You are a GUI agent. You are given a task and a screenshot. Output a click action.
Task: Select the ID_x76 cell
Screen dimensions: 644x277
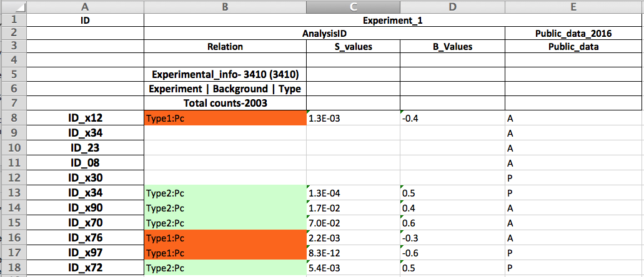pos(85,238)
